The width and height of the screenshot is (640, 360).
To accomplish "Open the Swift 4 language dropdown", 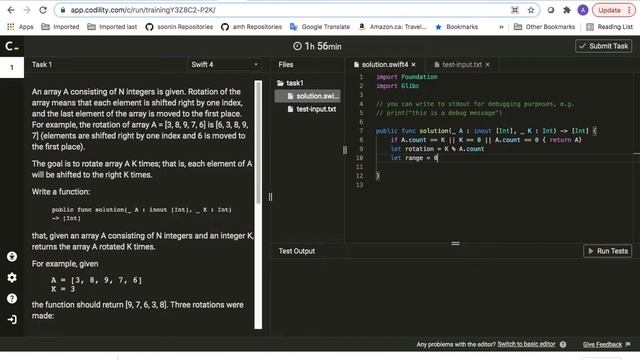I will (224, 64).
